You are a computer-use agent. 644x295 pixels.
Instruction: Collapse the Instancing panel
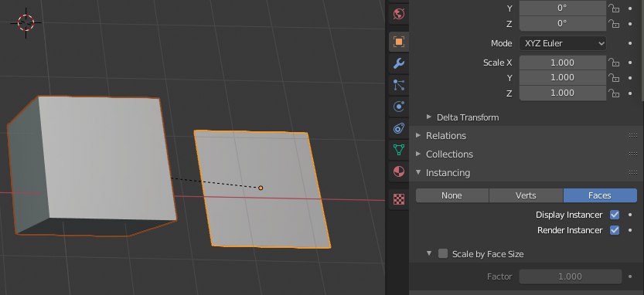pos(418,172)
